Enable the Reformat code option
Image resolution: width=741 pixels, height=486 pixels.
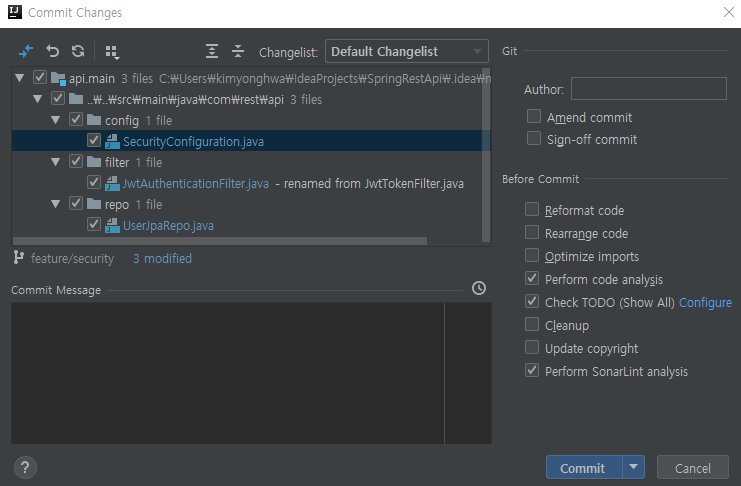[x=532, y=209]
